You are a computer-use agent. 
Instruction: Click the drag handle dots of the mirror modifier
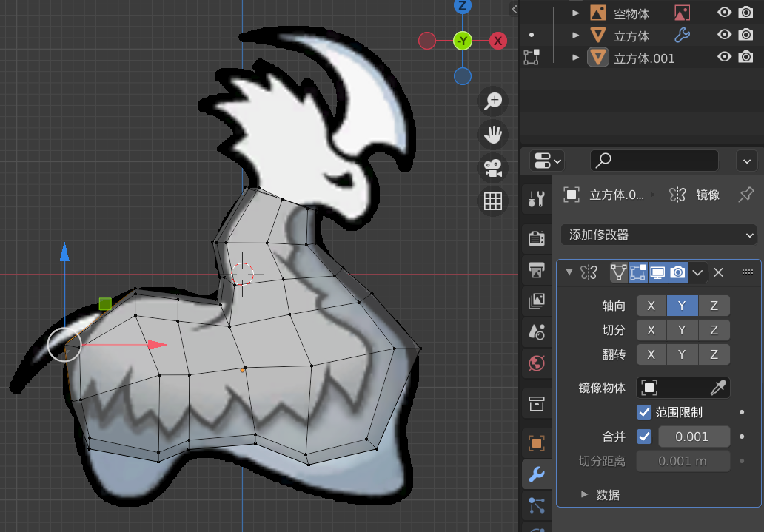pos(748,272)
